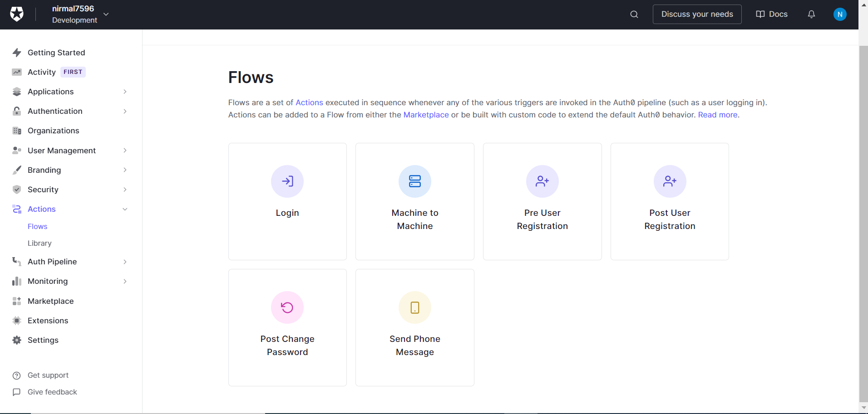Click the Security shield icon
Image resolution: width=868 pixels, height=414 pixels.
pos(17,190)
